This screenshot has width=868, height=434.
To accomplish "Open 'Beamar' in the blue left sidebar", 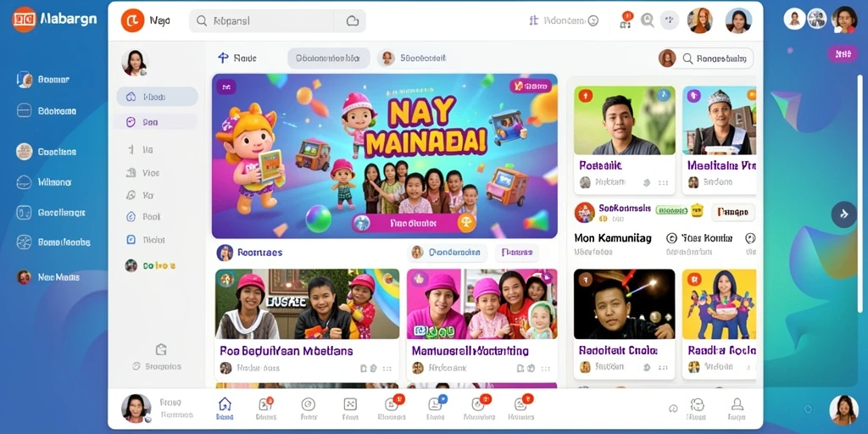I will (x=43, y=80).
